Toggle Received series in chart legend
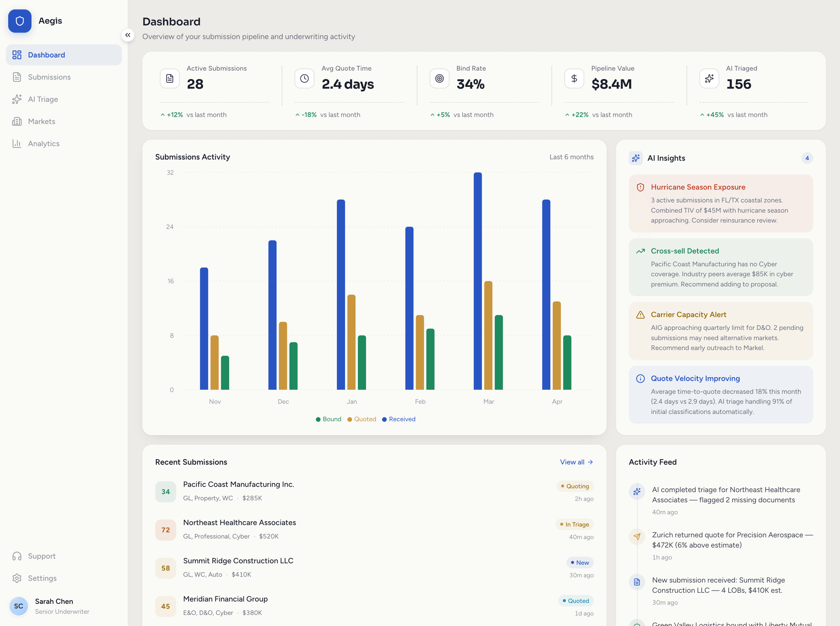This screenshot has width=840, height=626. pos(399,419)
